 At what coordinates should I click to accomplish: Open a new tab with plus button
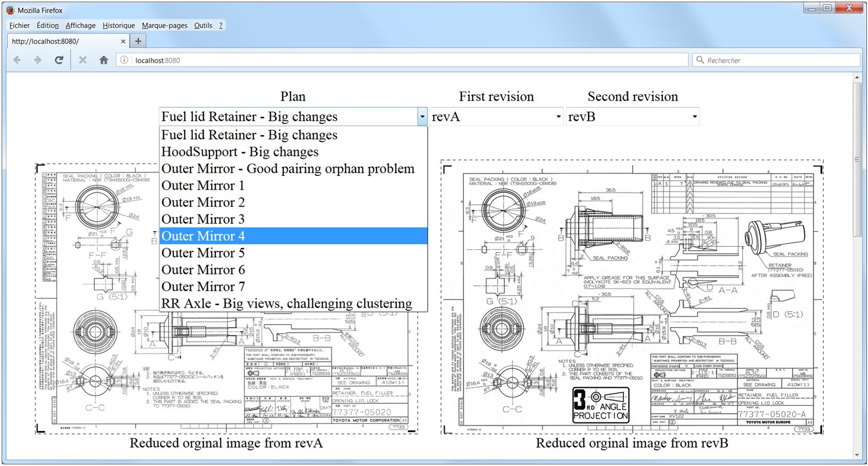tap(138, 41)
